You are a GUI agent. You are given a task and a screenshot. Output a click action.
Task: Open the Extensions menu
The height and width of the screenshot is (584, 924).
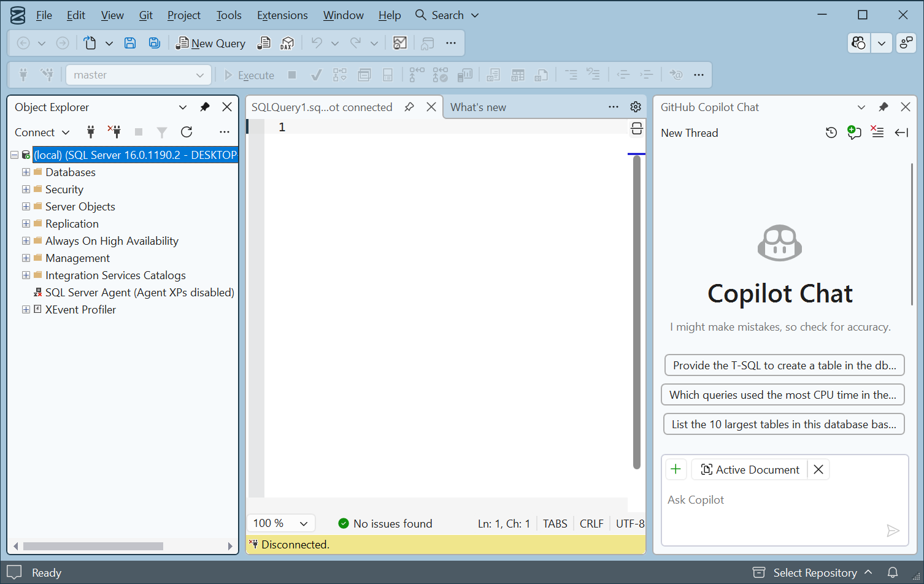[282, 15]
